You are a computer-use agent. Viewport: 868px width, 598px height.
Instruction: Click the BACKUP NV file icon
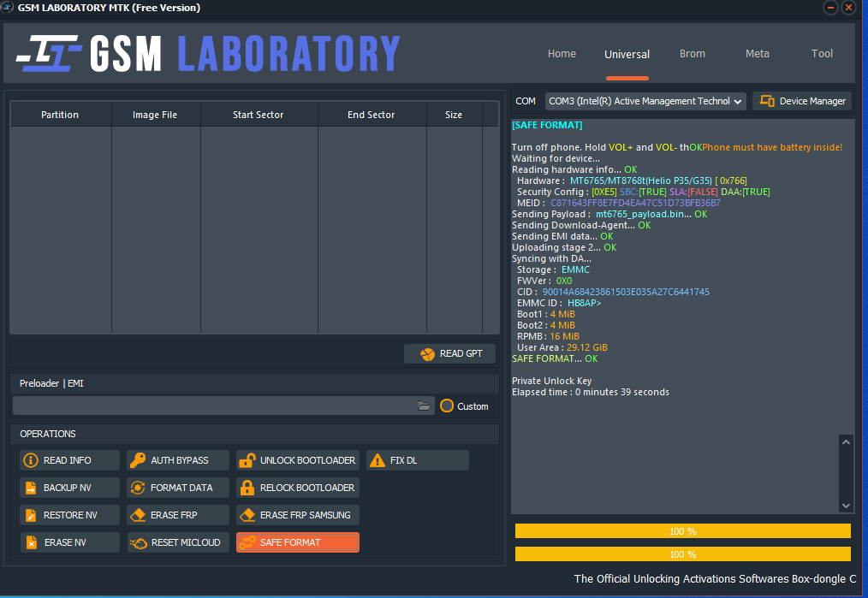[31, 488]
